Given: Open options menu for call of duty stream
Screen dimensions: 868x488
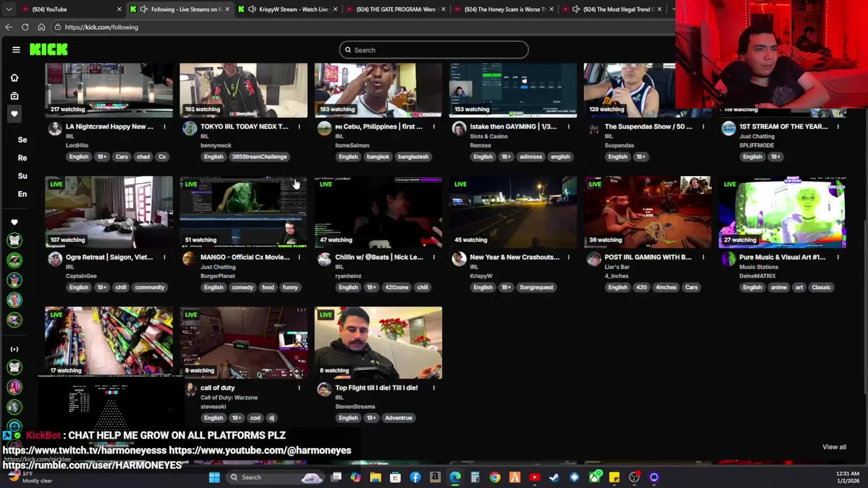Looking at the screenshot, I should point(299,388).
